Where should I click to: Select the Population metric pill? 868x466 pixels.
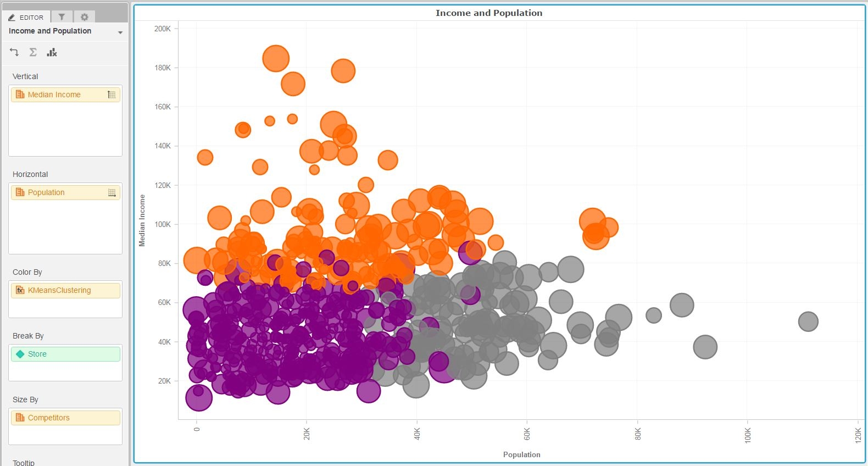(46, 192)
